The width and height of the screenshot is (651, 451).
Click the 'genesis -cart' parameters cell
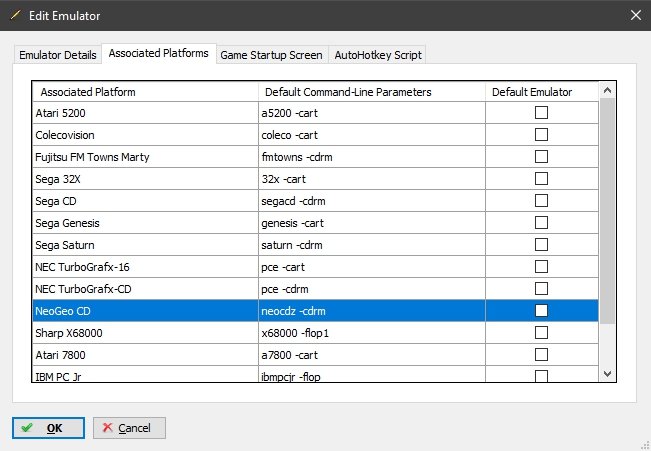click(372, 223)
